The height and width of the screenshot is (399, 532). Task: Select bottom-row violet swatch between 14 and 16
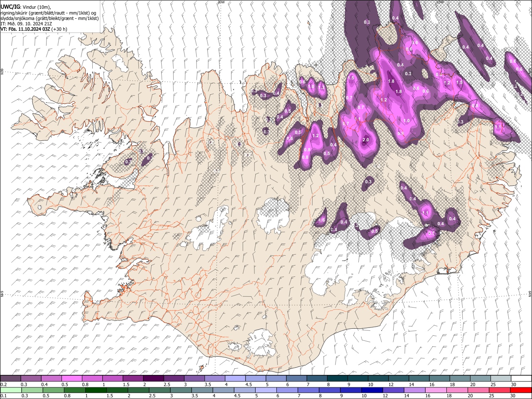click(414, 390)
